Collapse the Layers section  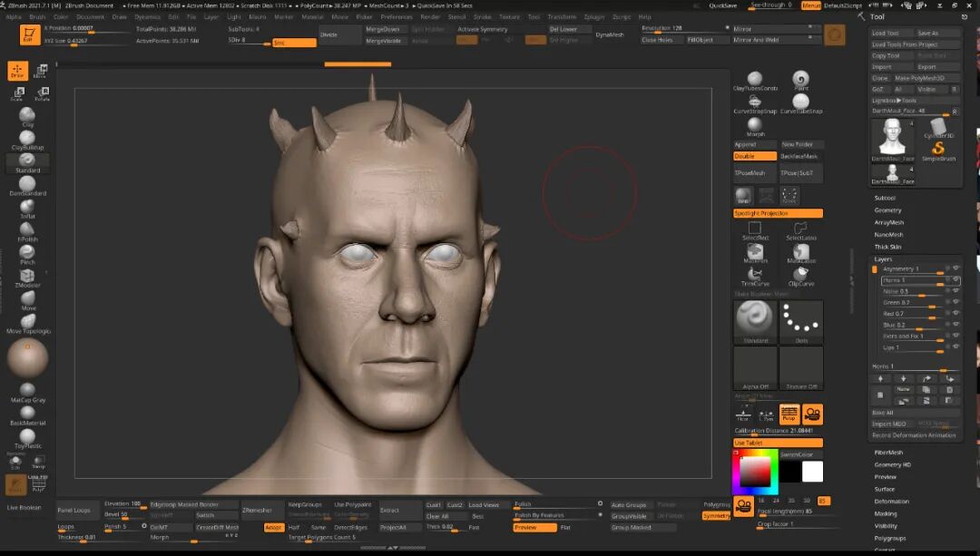[x=883, y=259]
